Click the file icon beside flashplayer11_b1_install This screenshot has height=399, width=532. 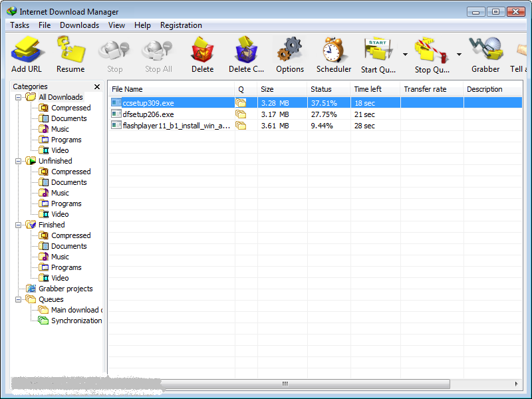(x=116, y=125)
